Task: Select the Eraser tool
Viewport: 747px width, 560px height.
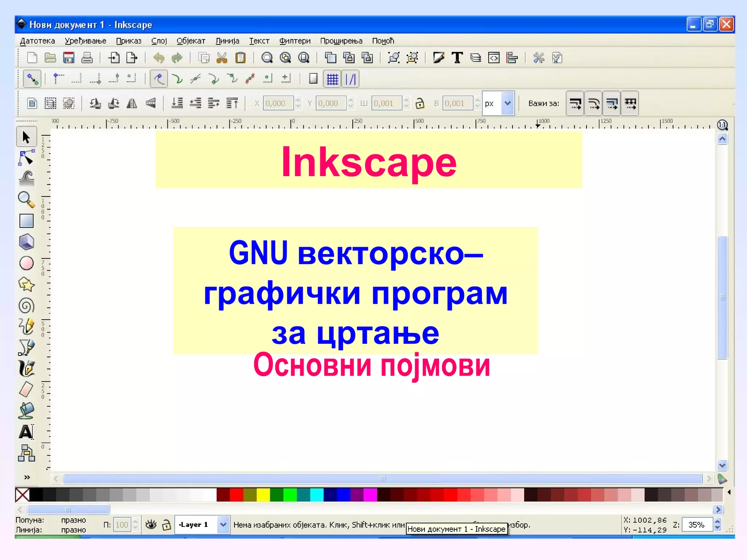Action: [x=26, y=390]
